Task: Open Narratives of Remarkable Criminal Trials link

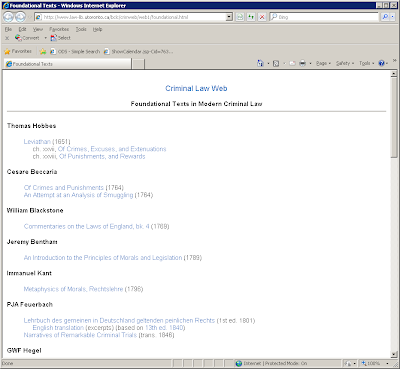Action: pyautogui.click(x=80, y=335)
